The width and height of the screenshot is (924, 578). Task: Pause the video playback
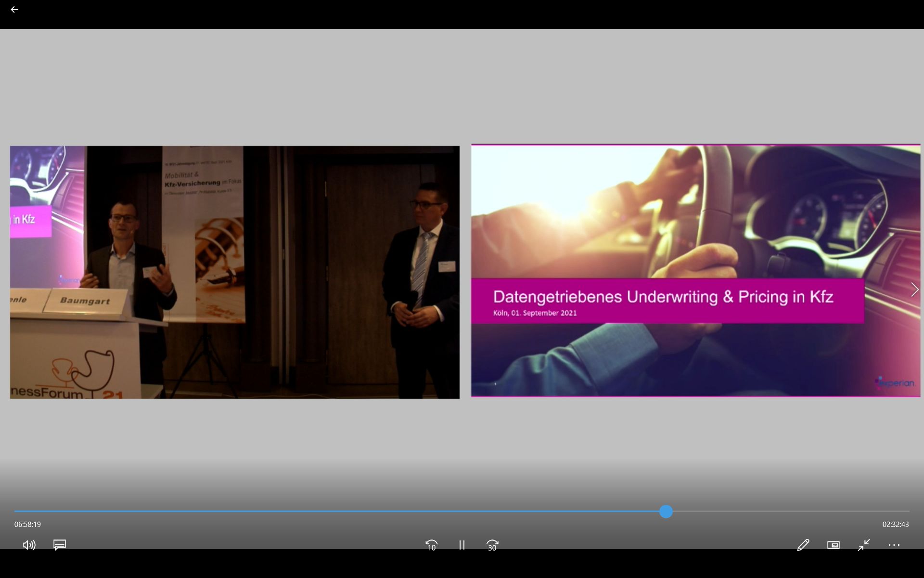[x=462, y=545]
